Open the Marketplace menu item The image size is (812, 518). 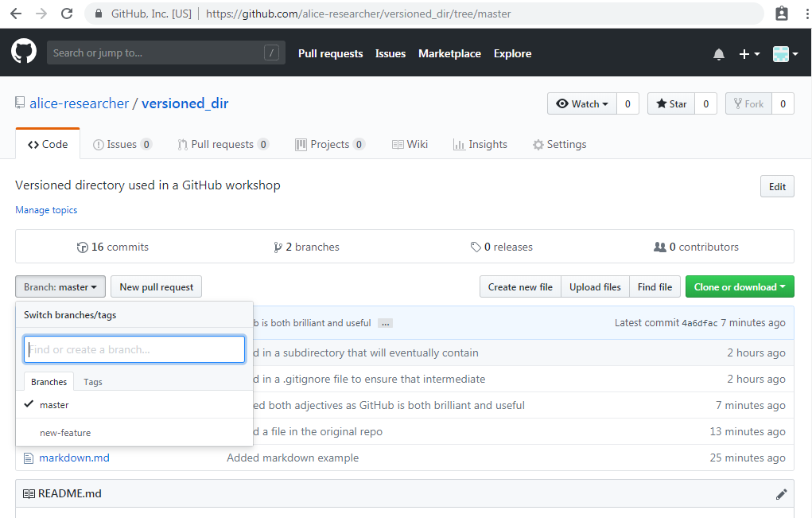pos(449,53)
